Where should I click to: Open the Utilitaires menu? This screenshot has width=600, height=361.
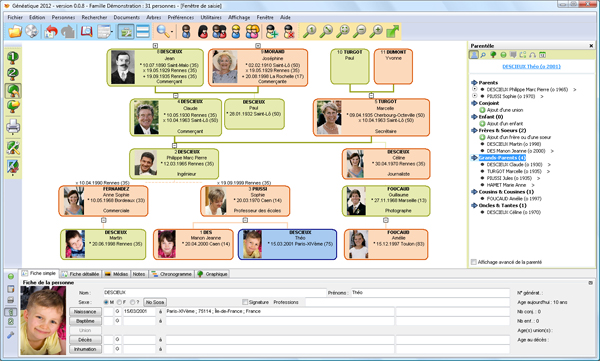[x=211, y=17]
